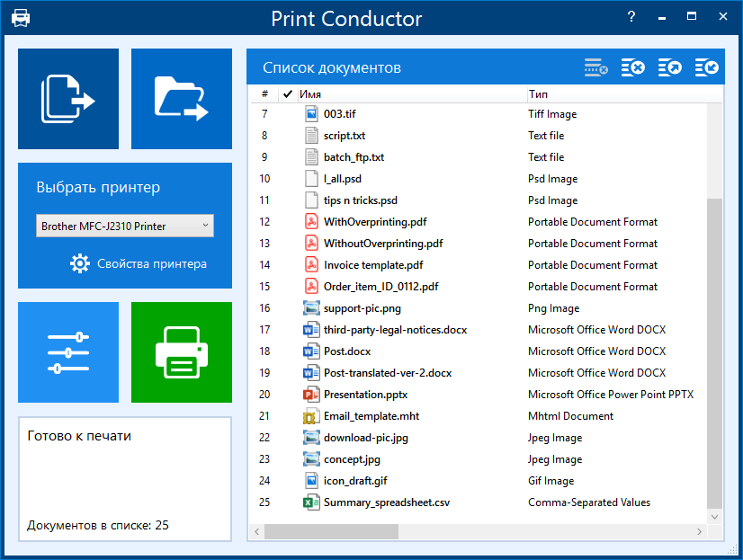This screenshot has height=560, width=743.
Task: Click the Tiff Image type cell
Action: coord(552,113)
